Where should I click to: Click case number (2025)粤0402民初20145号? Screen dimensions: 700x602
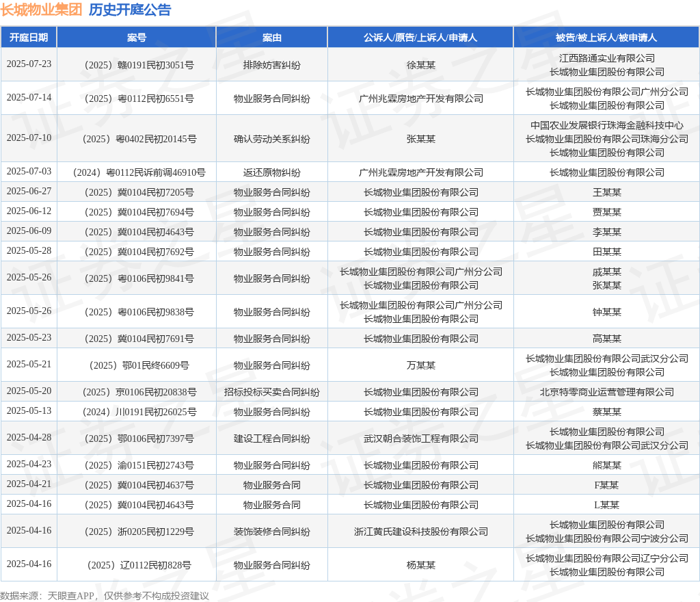tap(139, 139)
